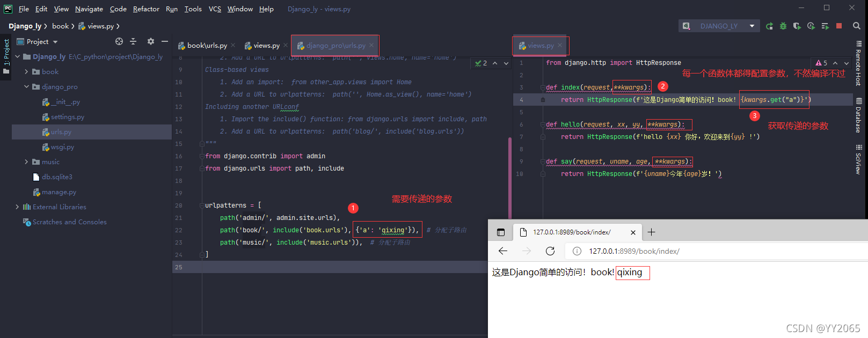The width and height of the screenshot is (868, 338).
Task: Open Project panel settings gear
Action: [151, 41]
